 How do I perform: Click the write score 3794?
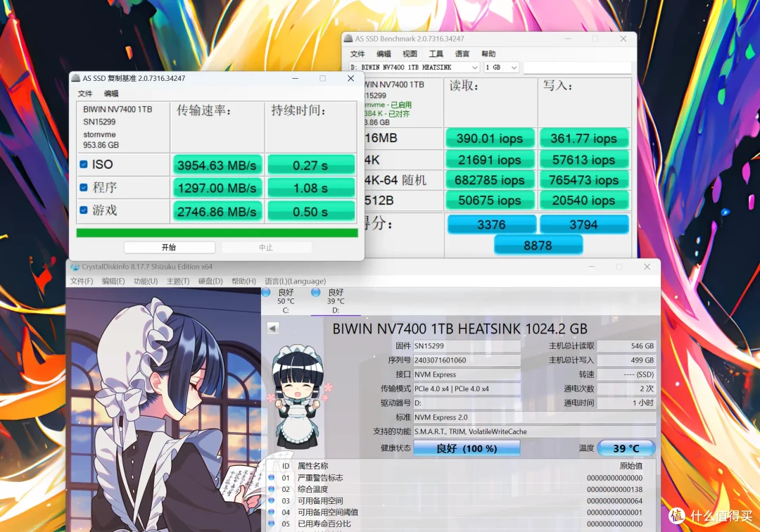[x=583, y=224]
